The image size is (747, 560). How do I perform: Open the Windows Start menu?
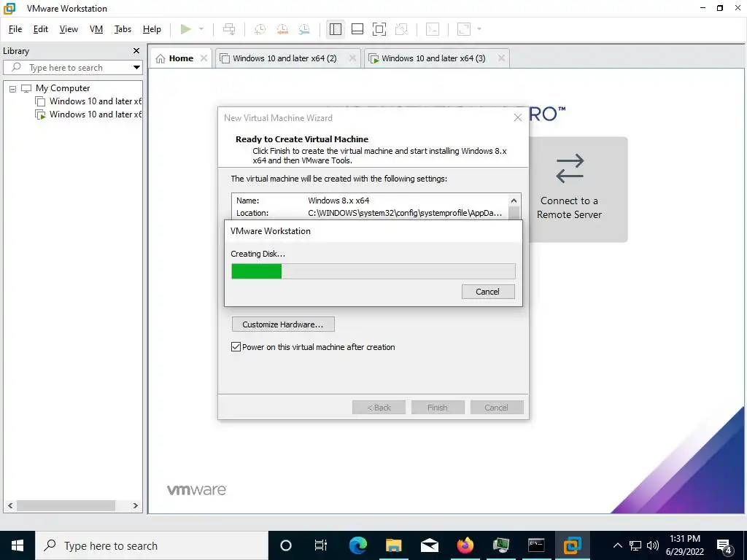pos(18,545)
